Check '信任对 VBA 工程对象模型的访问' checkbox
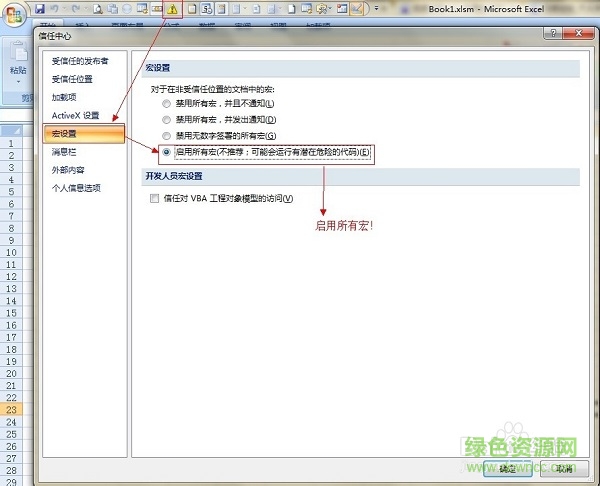 coord(154,198)
